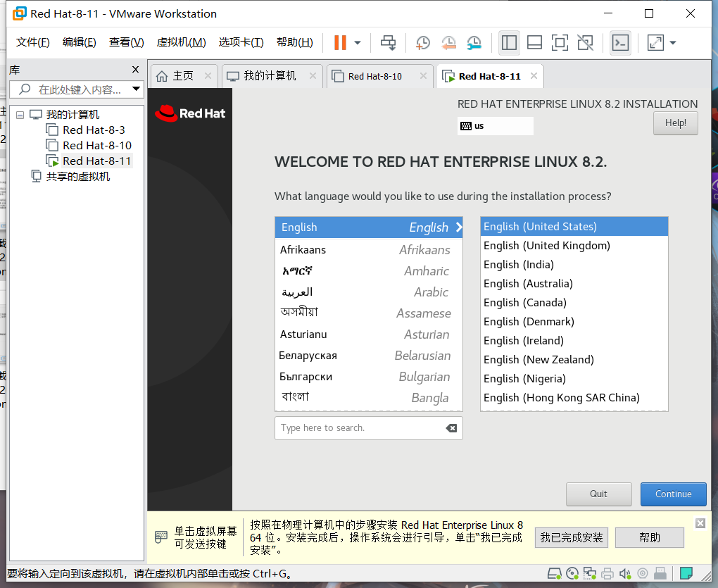Click the unity mode icon
The image size is (718, 588).
585,42
